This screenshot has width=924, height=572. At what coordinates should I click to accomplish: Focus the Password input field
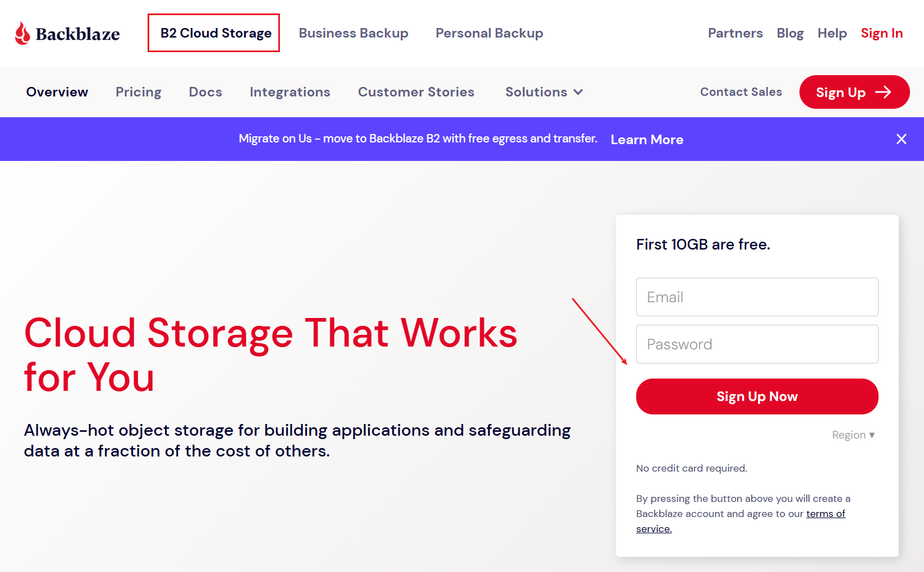coord(757,344)
